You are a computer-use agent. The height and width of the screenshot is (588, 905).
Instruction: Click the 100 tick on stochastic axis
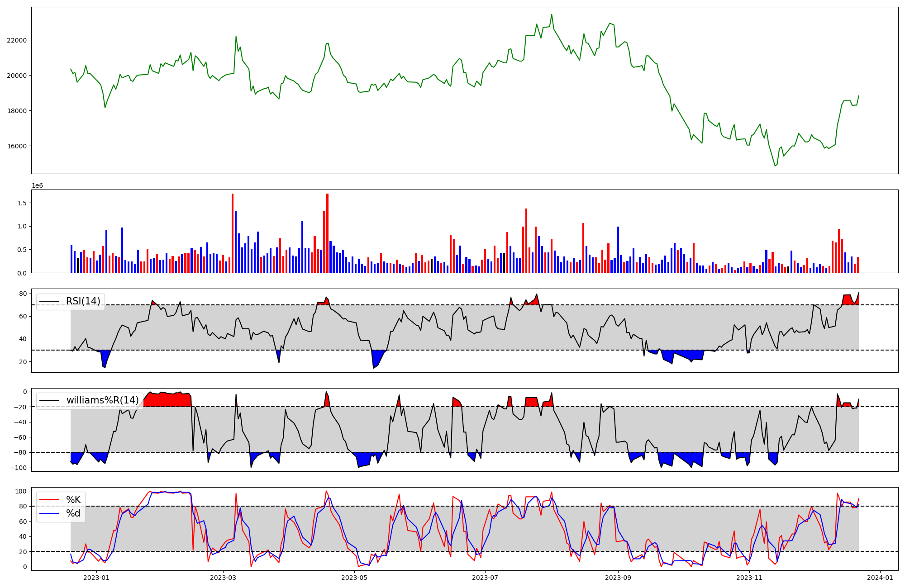click(x=21, y=491)
